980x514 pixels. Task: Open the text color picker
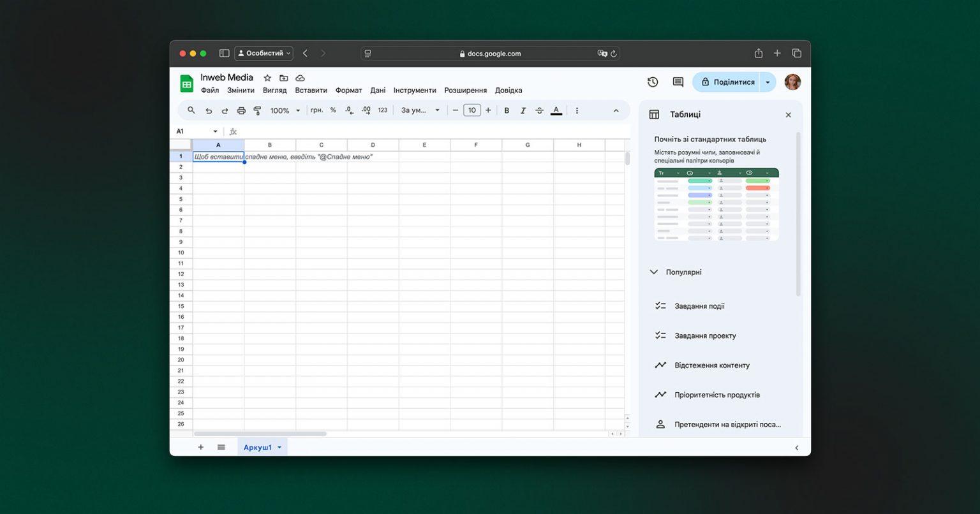(x=556, y=110)
